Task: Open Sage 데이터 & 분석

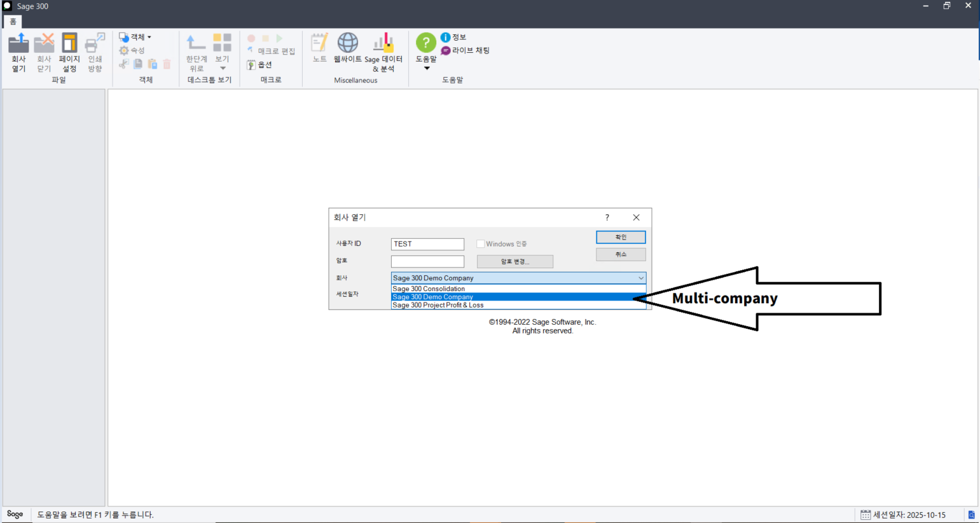Action: point(383,53)
